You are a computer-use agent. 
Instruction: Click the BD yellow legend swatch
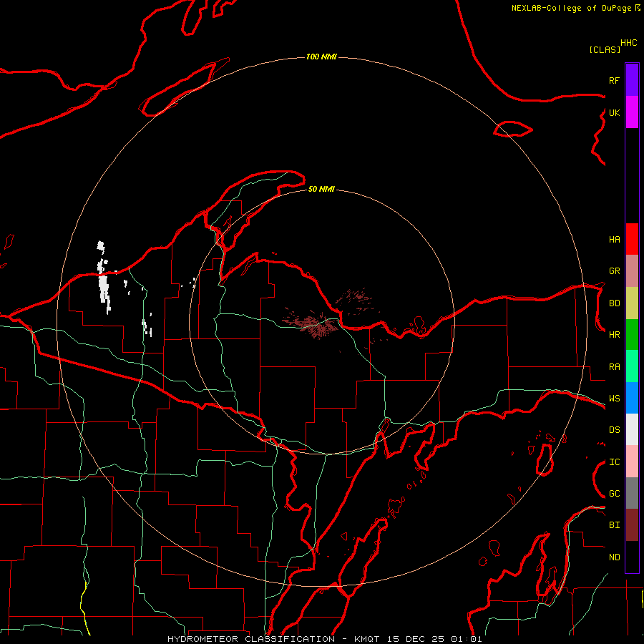632,303
